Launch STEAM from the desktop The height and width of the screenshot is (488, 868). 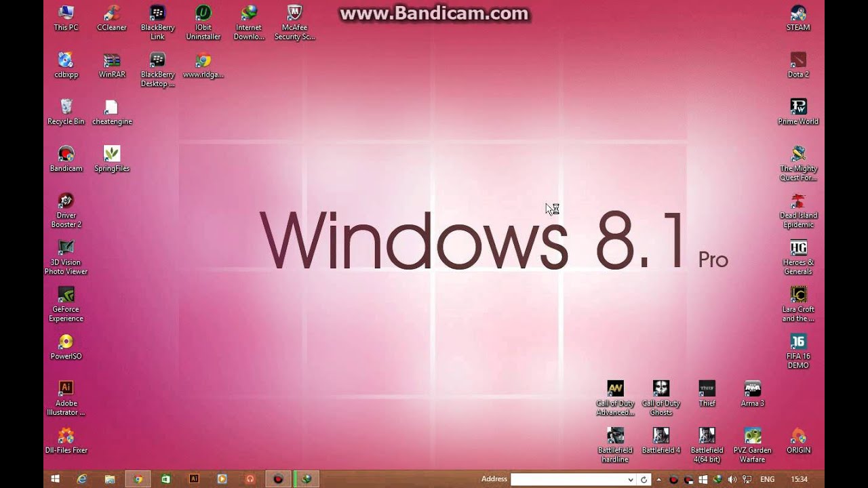[798, 18]
